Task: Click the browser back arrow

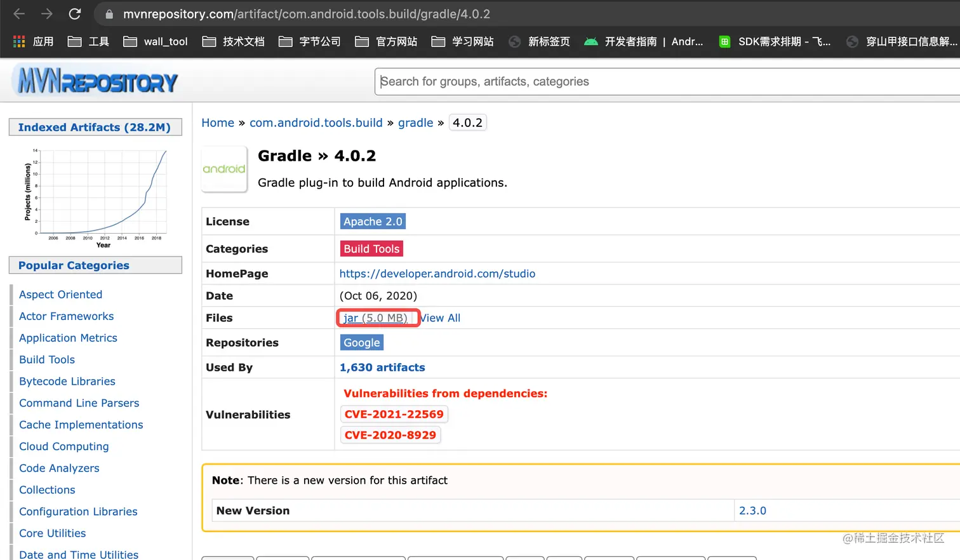Action: 19,14
